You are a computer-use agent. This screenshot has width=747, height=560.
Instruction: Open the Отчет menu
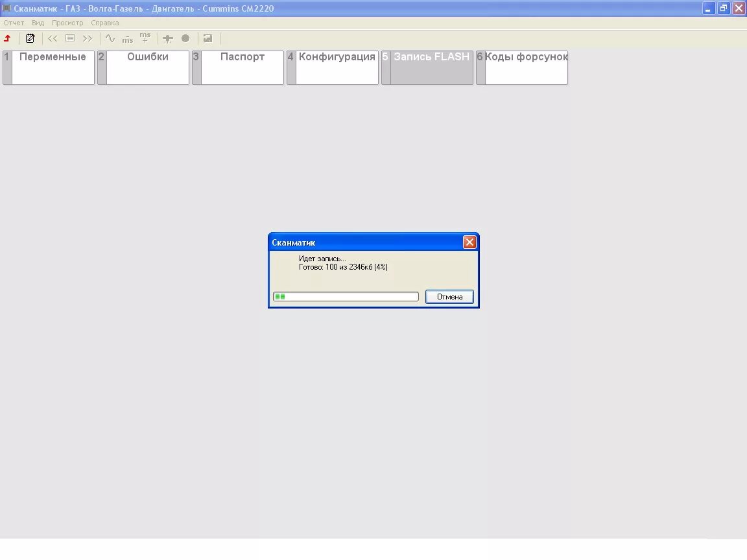(x=14, y=23)
